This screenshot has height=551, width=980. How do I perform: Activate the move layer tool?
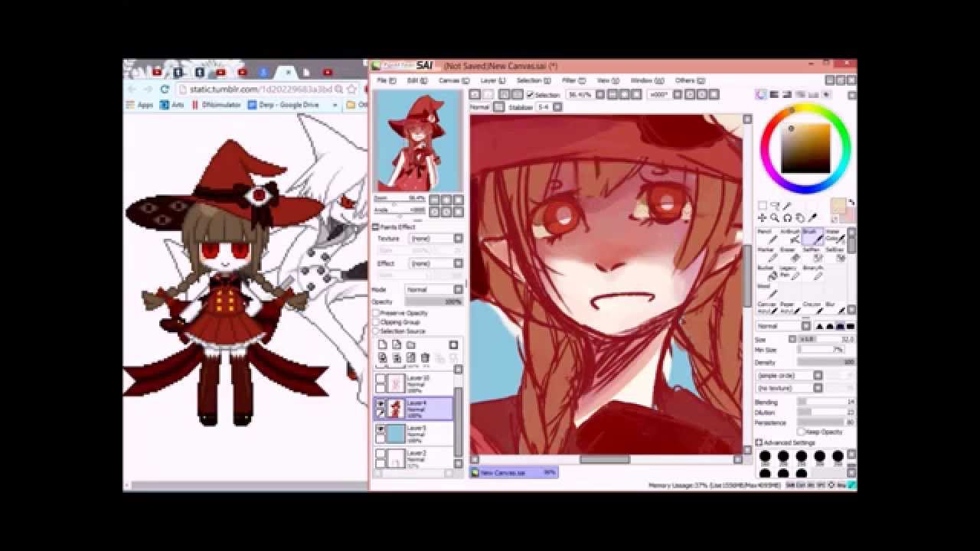coord(763,218)
